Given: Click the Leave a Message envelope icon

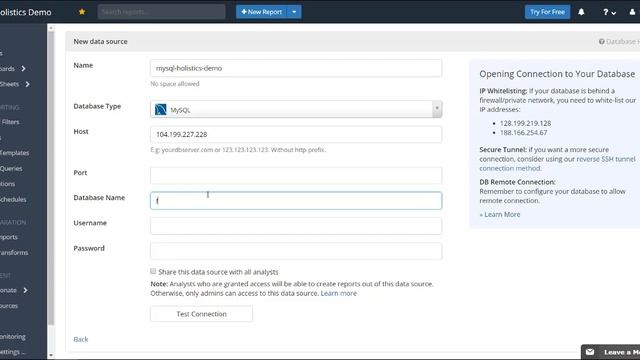Looking at the screenshot, I should point(590,352).
